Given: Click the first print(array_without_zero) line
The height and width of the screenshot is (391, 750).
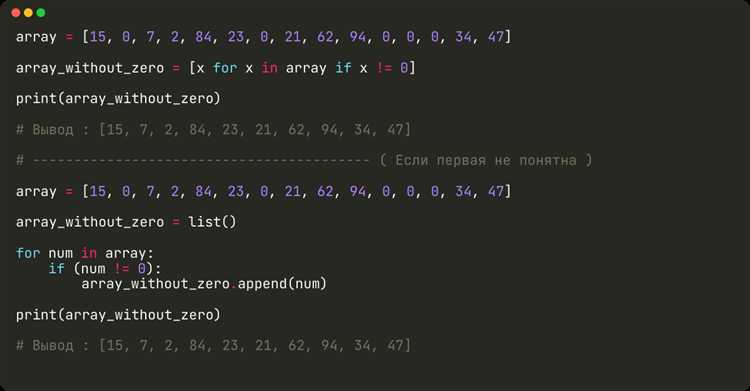Looking at the screenshot, I should 118,99.
